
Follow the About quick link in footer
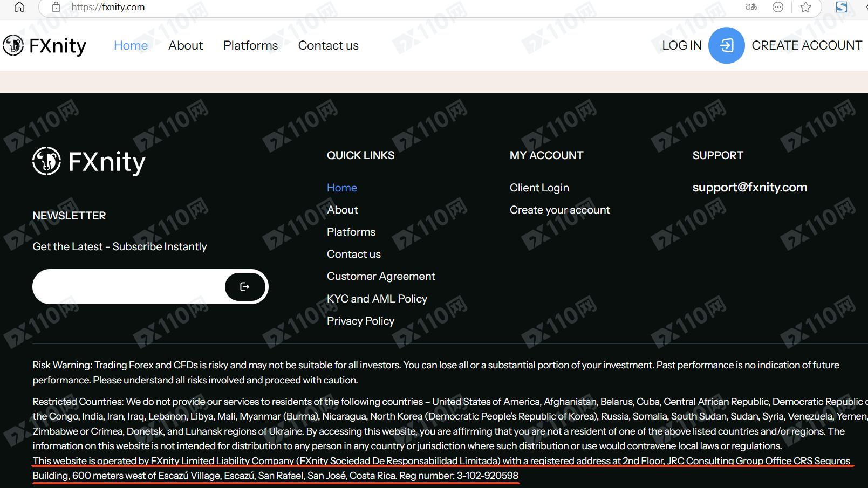point(343,210)
